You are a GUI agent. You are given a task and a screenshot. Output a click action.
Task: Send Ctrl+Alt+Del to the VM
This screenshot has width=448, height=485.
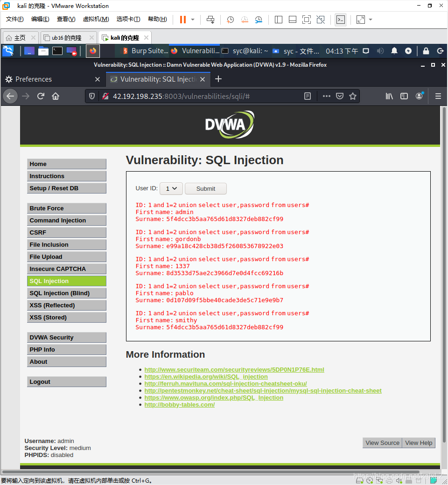click(210, 20)
